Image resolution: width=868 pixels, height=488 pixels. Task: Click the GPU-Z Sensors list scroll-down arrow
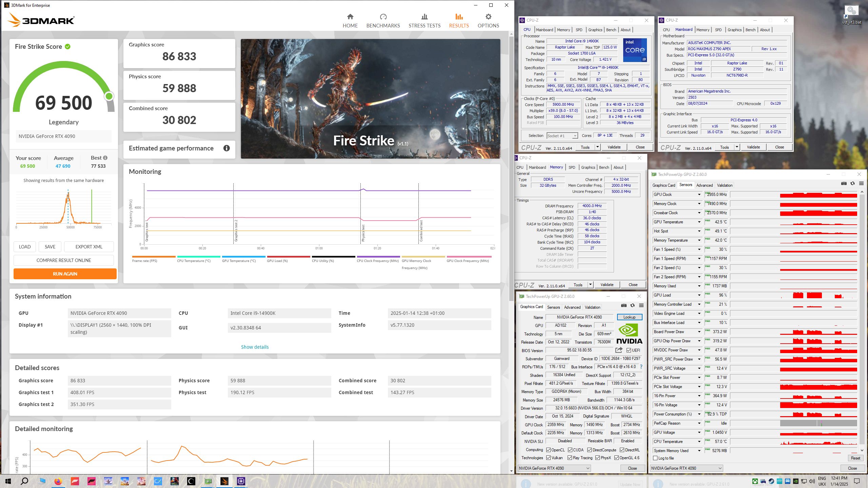(x=862, y=450)
